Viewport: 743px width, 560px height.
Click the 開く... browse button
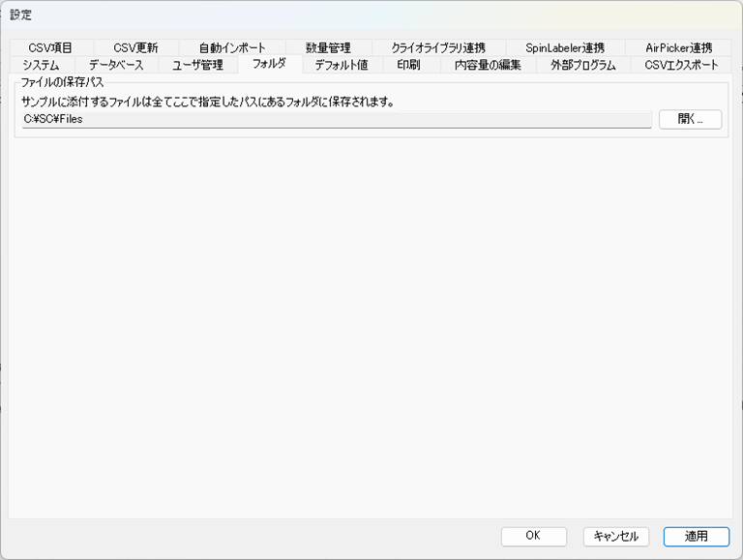tap(690, 119)
